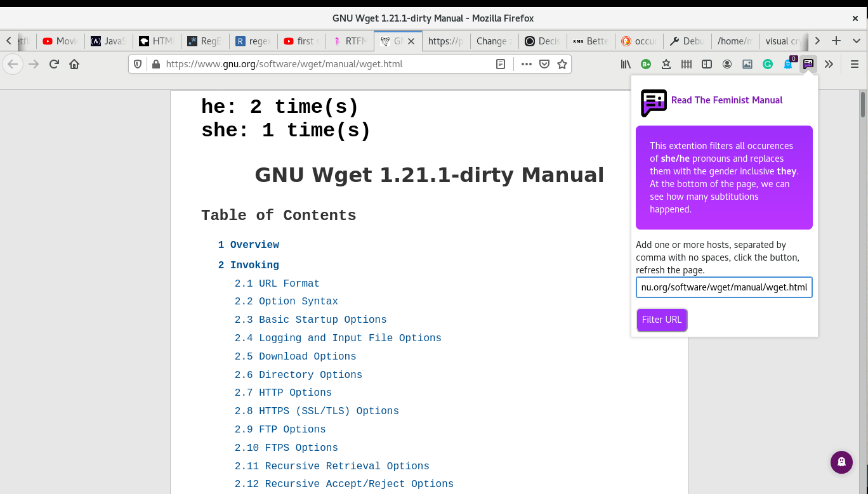
Task: Switch to the visual cr tab
Action: [x=782, y=41]
